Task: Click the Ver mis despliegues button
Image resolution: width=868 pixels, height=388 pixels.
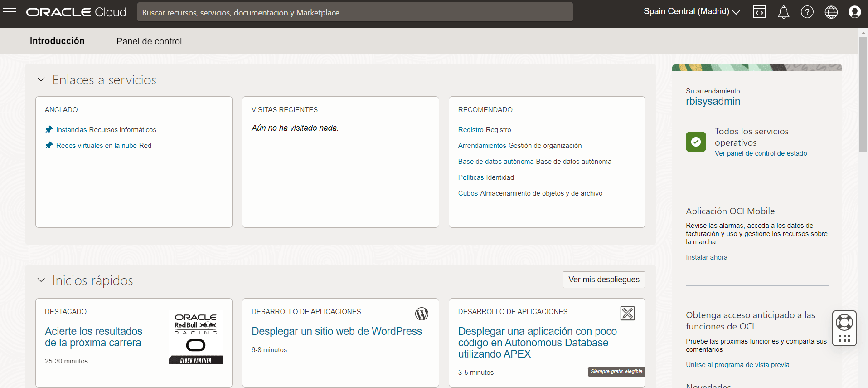Action: coord(604,280)
